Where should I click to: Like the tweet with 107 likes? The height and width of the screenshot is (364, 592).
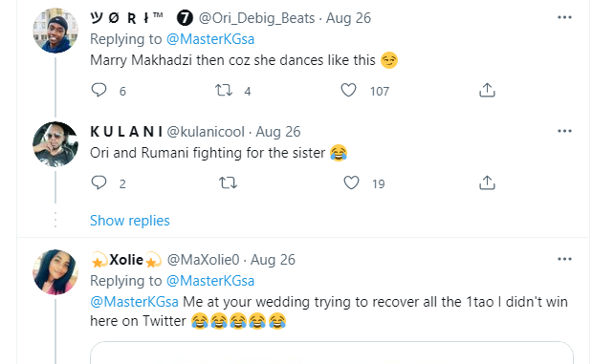pos(348,90)
